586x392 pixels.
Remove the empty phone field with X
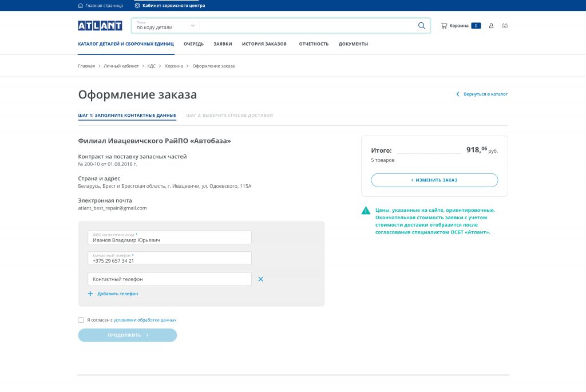pos(260,279)
